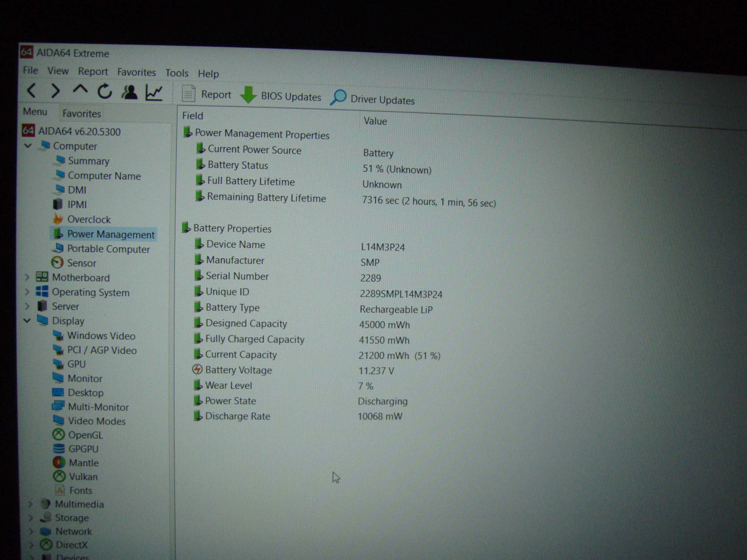This screenshot has height=560, width=747.
Task: Collapse the Display tree node
Action: pyautogui.click(x=27, y=321)
